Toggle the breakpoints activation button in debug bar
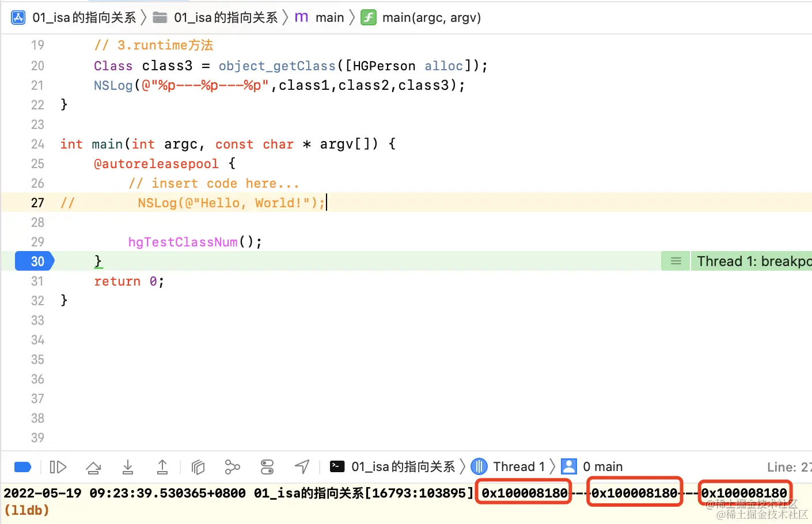This screenshot has width=812, height=524. pos(22,467)
